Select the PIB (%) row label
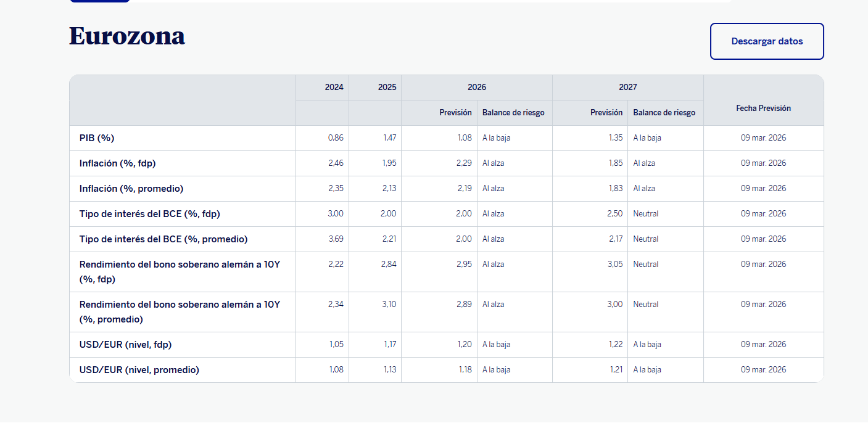 coord(97,138)
